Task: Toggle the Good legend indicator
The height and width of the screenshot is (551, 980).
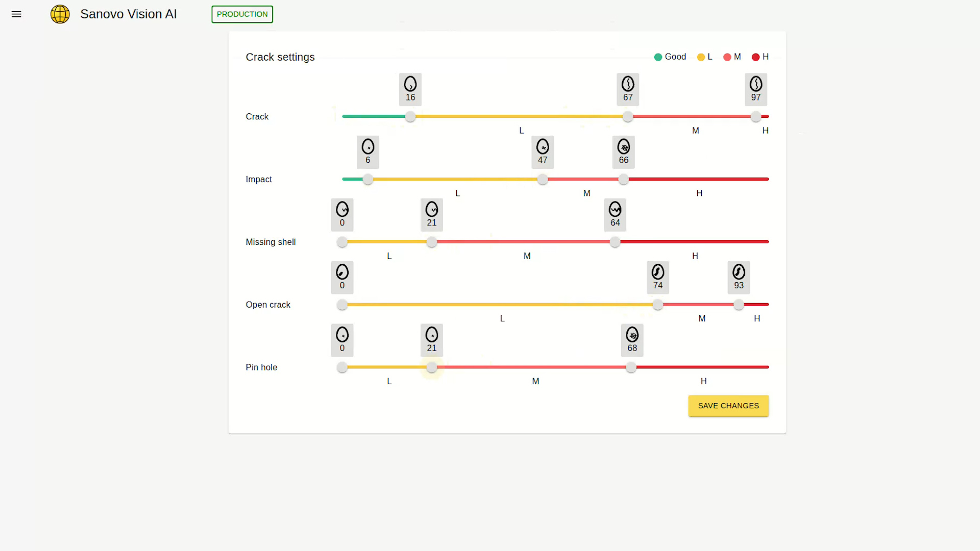Action: pyautogui.click(x=658, y=57)
